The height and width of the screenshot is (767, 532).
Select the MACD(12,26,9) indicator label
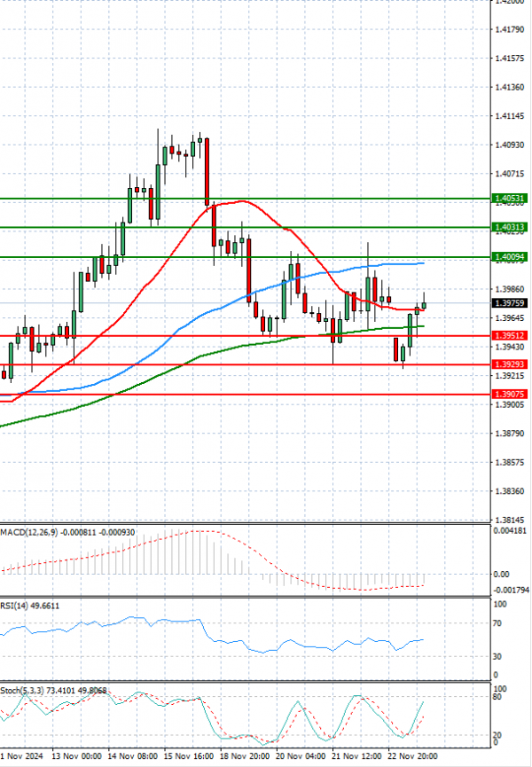[67, 532]
